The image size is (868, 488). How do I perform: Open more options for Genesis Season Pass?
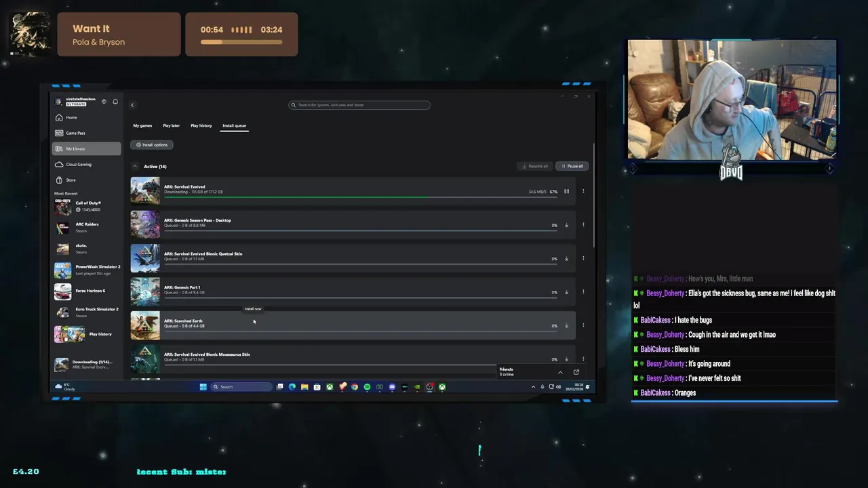point(583,225)
